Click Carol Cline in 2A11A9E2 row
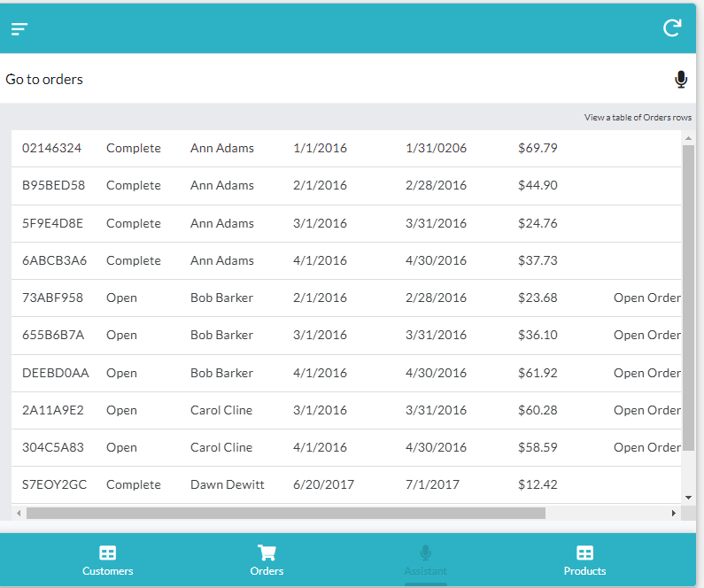 [221, 410]
